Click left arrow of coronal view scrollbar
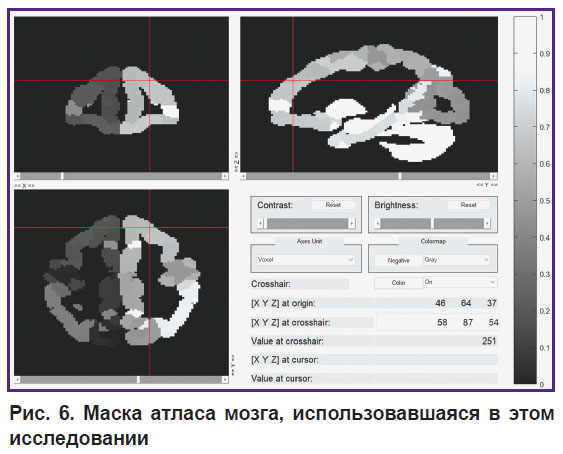This screenshot has height=454, width=563. (x=17, y=176)
